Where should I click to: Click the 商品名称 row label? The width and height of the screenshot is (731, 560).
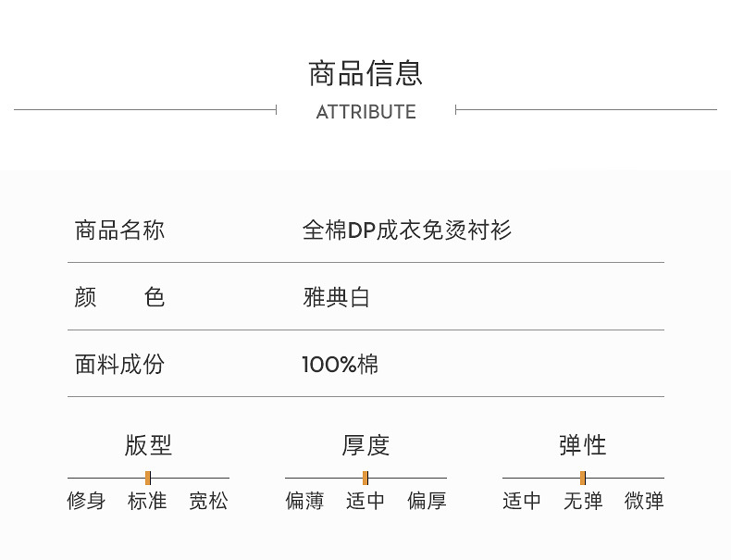[x=119, y=230]
